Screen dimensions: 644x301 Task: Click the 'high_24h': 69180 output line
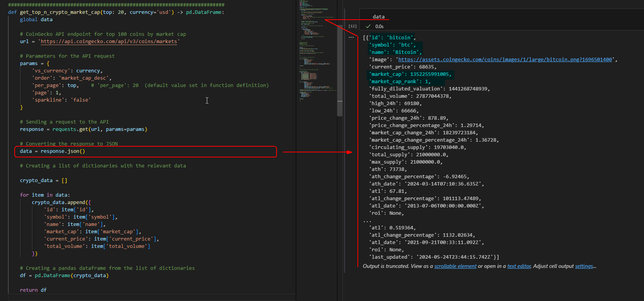pos(396,104)
